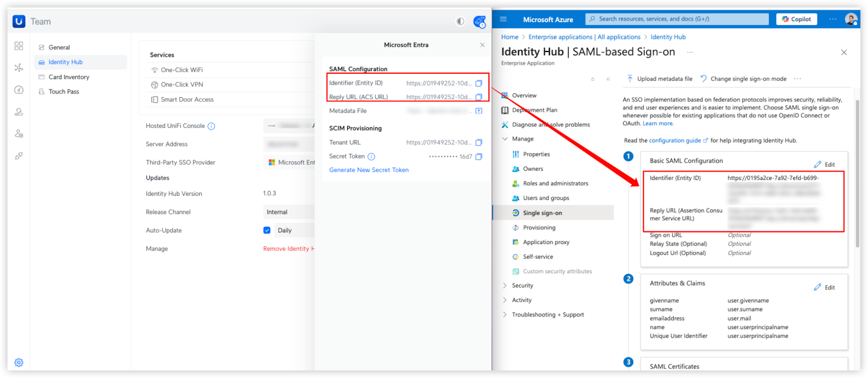Close the Microsoft Entra panel
Screen dimensions: 868x378
click(x=482, y=45)
